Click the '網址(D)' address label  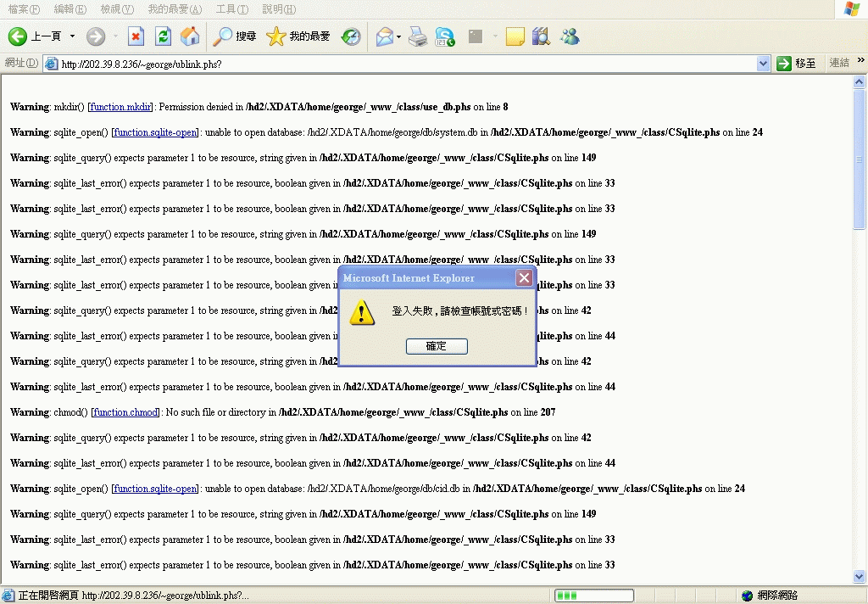21,63
